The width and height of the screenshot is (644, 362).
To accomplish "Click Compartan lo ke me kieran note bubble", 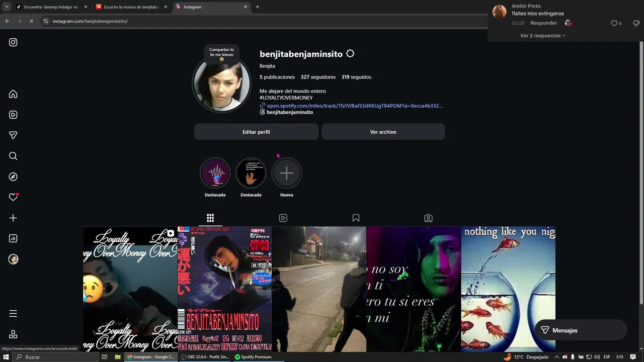I will pos(221,54).
